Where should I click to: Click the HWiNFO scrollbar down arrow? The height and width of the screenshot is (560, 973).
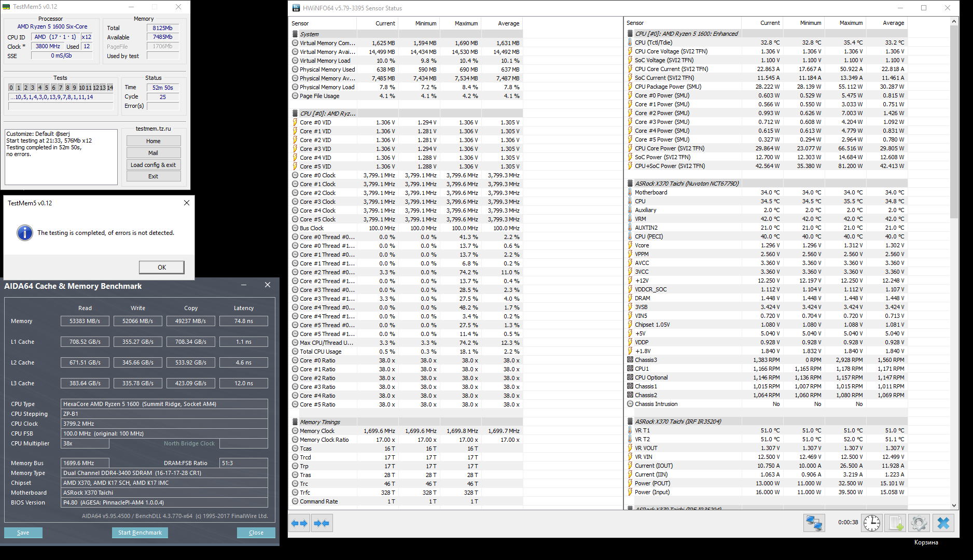tap(954, 506)
